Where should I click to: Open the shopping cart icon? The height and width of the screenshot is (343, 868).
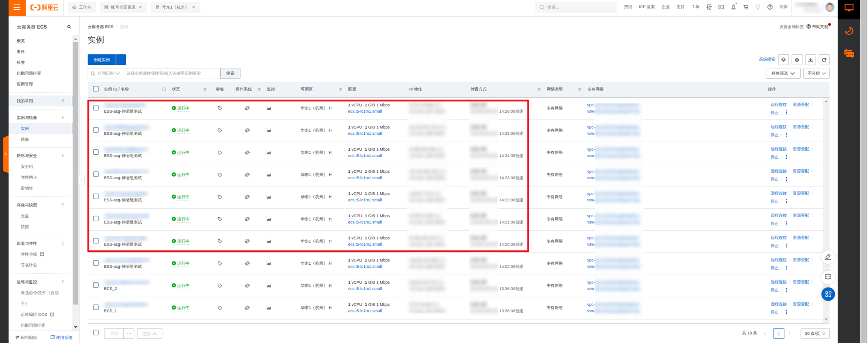pyautogui.click(x=746, y=7)
